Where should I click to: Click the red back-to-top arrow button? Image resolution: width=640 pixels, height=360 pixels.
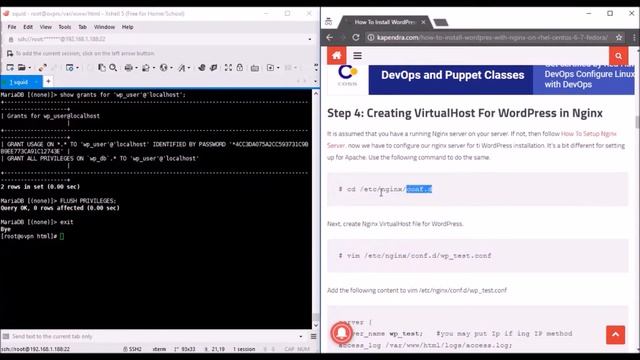pyautogui.click(x=616, y=335)
